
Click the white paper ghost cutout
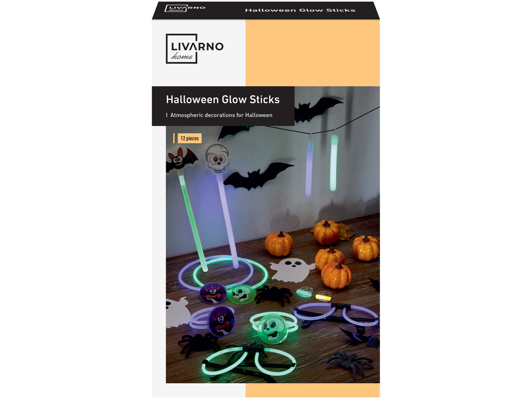click(x=292, y=269)
